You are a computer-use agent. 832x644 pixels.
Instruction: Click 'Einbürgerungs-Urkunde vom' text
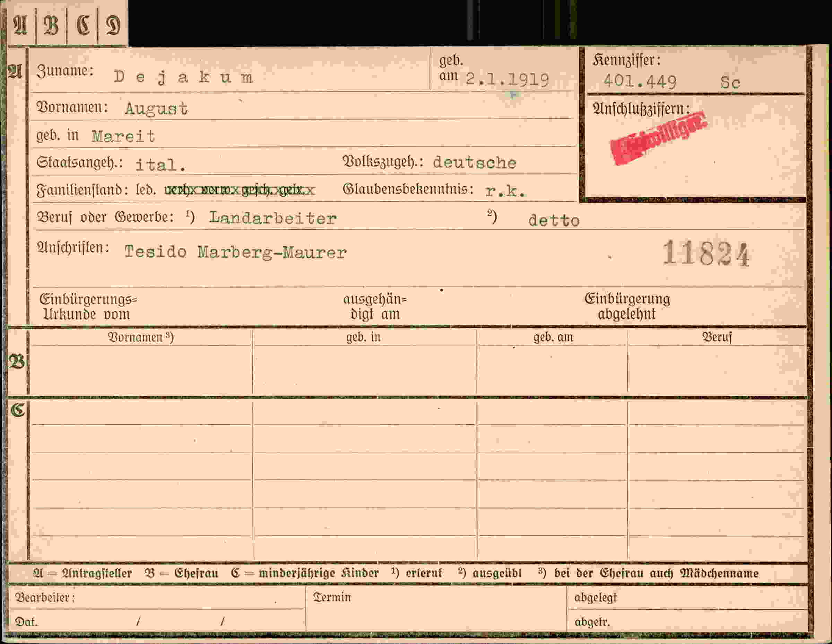pyautogui.click(x=88, y=307)
